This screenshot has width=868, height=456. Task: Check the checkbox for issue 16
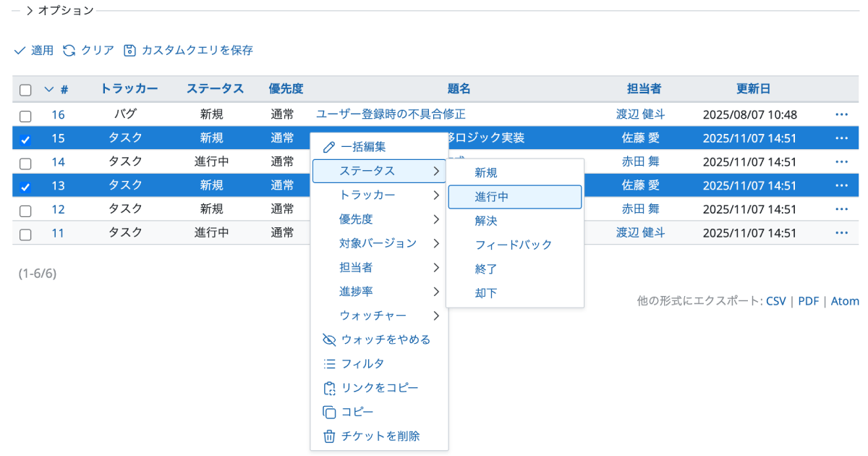[x=25, y=116]
